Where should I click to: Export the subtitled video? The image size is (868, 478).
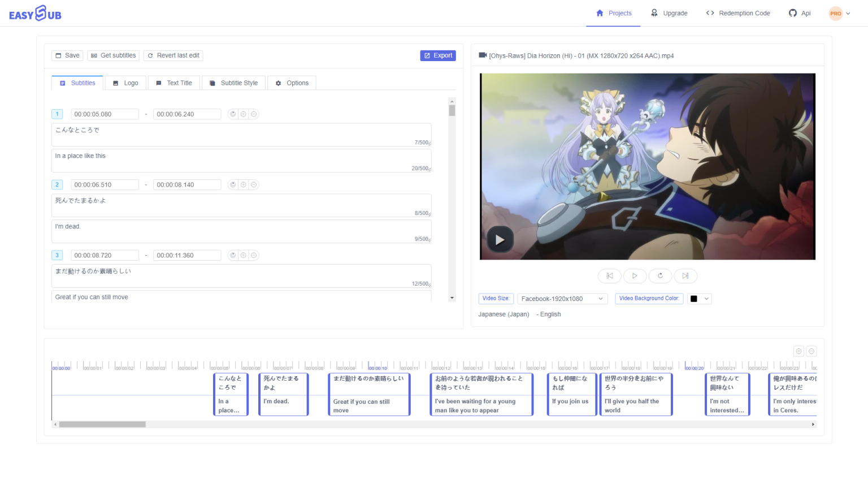[x=438, y=55]
